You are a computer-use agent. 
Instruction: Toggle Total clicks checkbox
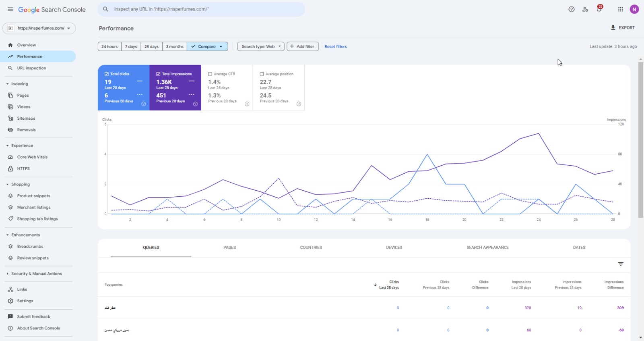tap(107, 74)
